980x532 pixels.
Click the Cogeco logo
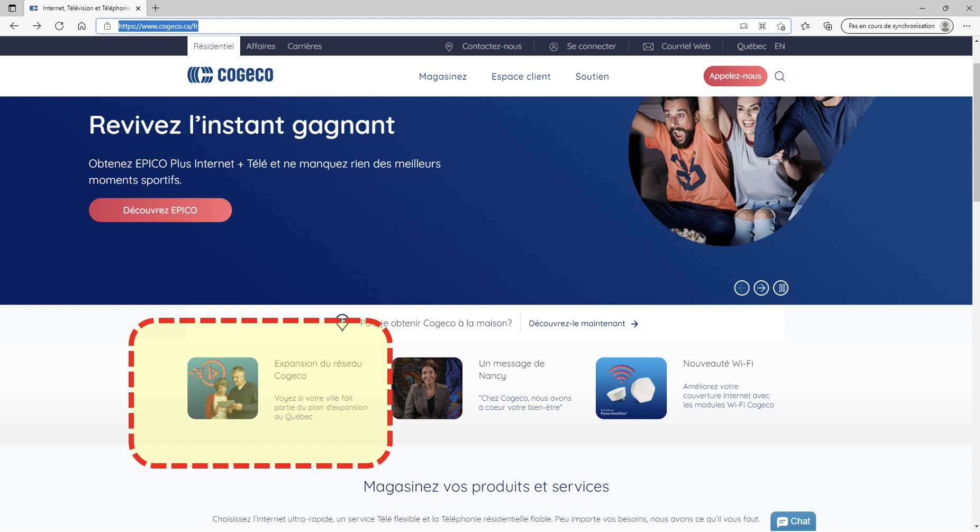click(230, 75)
